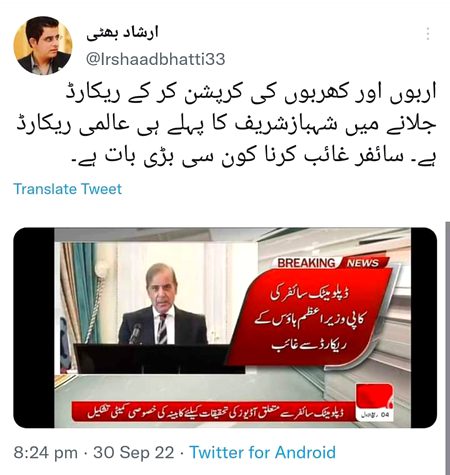Click the 8:24 pm timestamp
This screenshot has width=450, height=475.
coord(46,453)
